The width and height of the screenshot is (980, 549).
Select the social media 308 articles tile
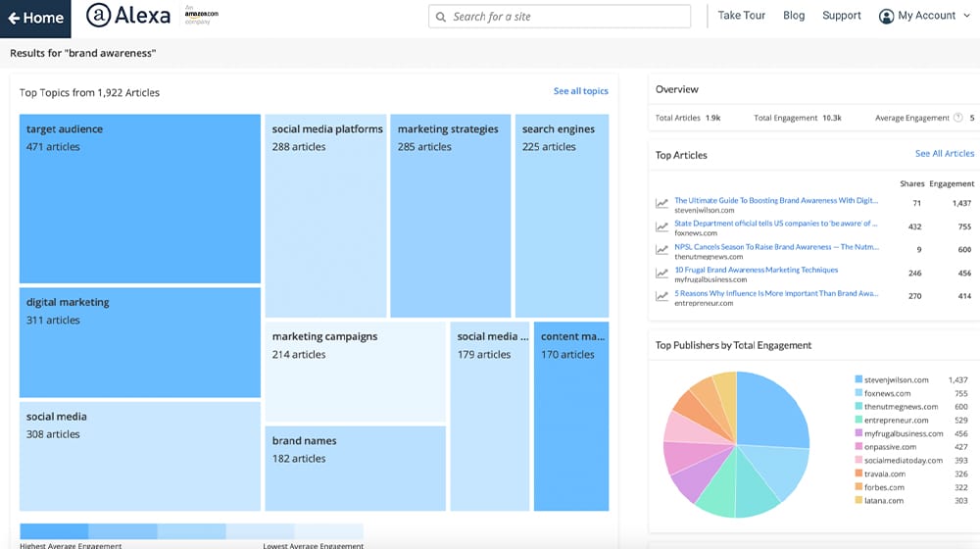pyautogui.click(x=140, y=457)
